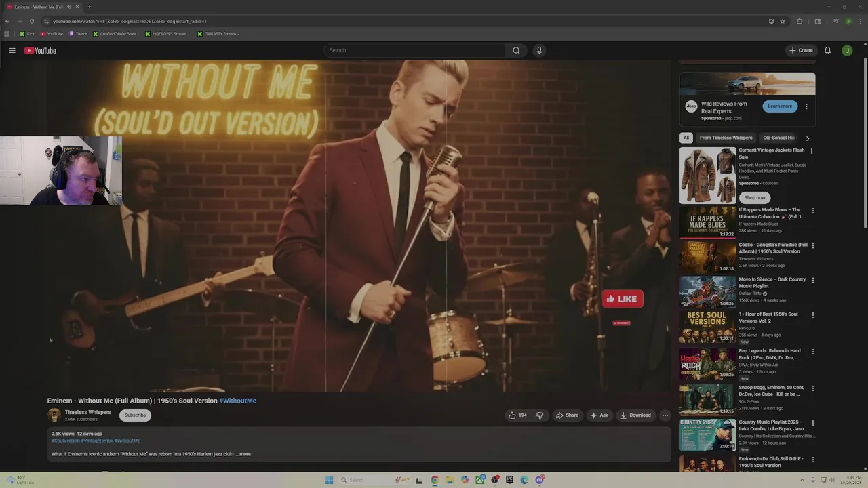Click Learn more on the Jeep ad
Image resolution: width=868 pixels, height=488 pixels.
coord(780,106)
